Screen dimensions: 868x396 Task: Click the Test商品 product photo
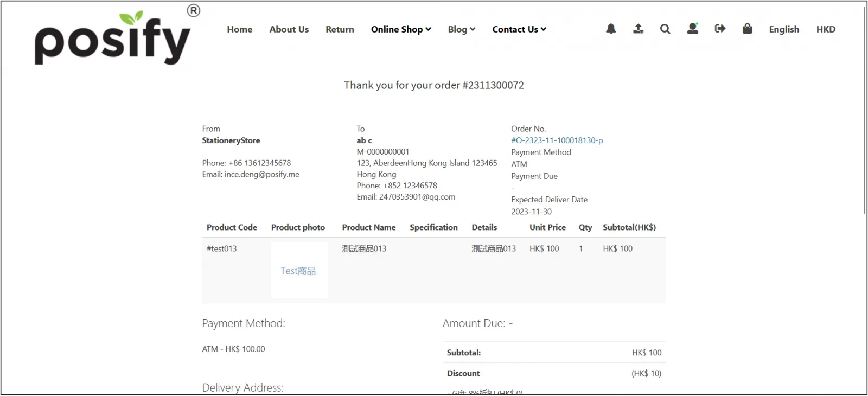point(299,270)
